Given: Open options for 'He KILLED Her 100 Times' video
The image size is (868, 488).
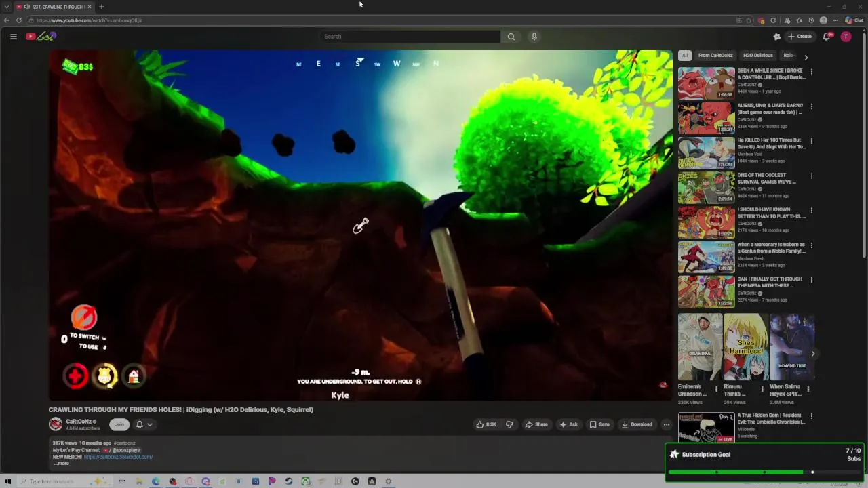Looking at the screenshot, I should 812,141.
